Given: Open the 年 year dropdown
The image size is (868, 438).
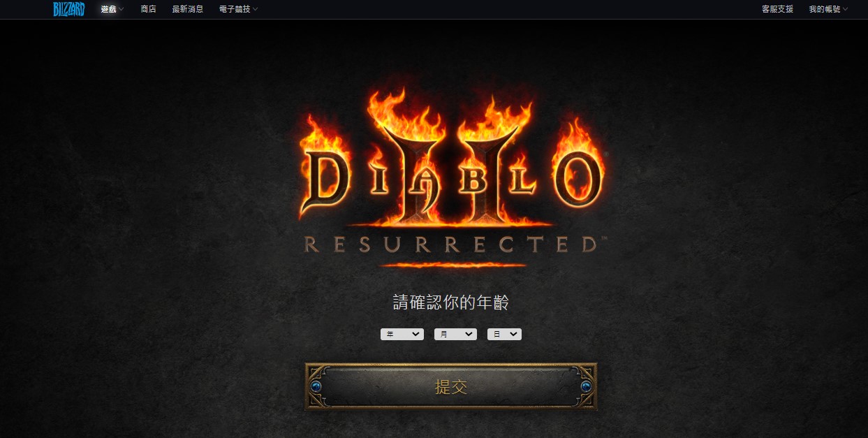Looking at the screenshot, I should (402, 335).
